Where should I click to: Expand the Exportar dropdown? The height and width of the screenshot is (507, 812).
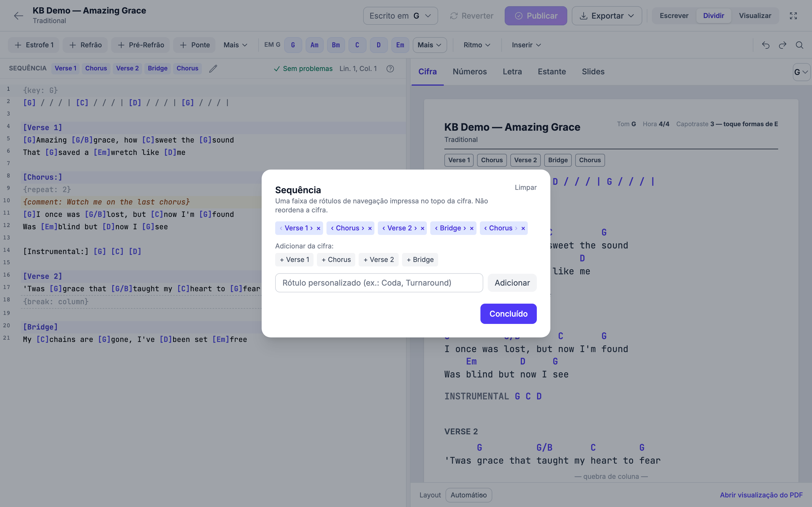607,16
